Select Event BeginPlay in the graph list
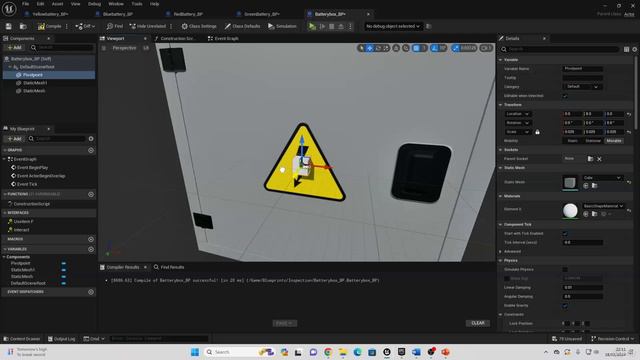This screenshot has height=360, width=640. 32,168
